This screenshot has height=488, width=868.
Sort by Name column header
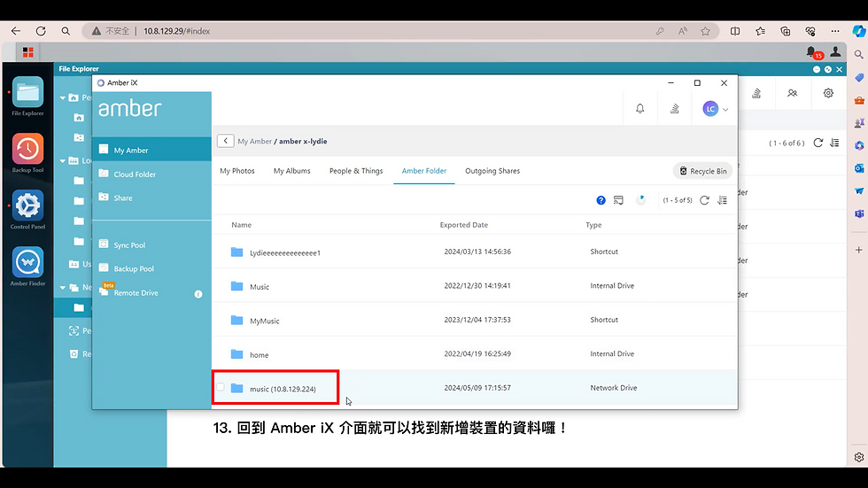(x=241, y=225)
